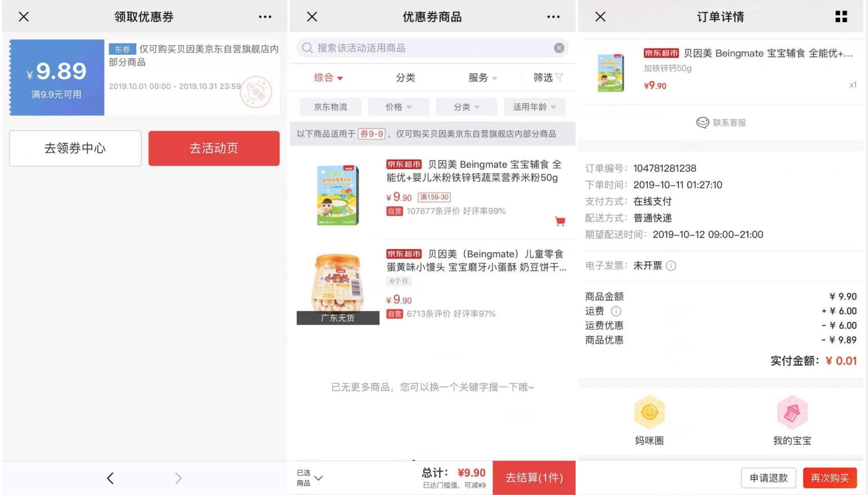This screenshot has height=495, width=868.
Task: Tap 联系客服 to contact customer service
Action: coord(721,122)
